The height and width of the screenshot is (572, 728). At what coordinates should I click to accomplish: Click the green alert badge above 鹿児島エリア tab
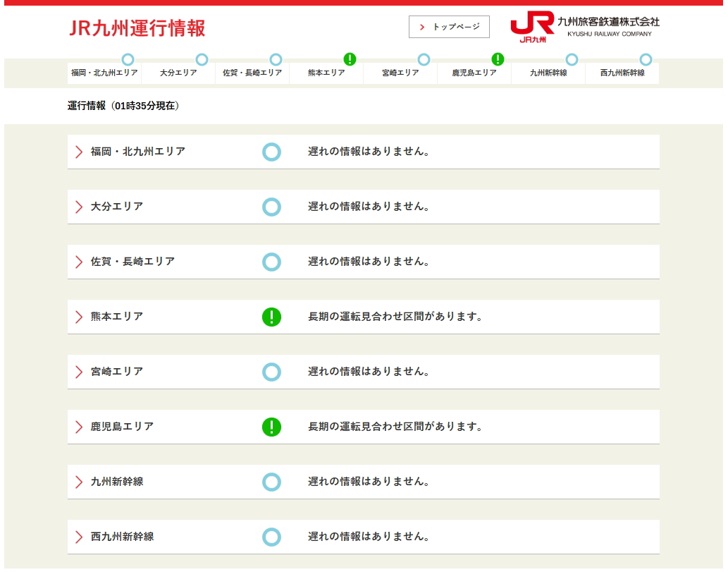[x=498, y=59]
